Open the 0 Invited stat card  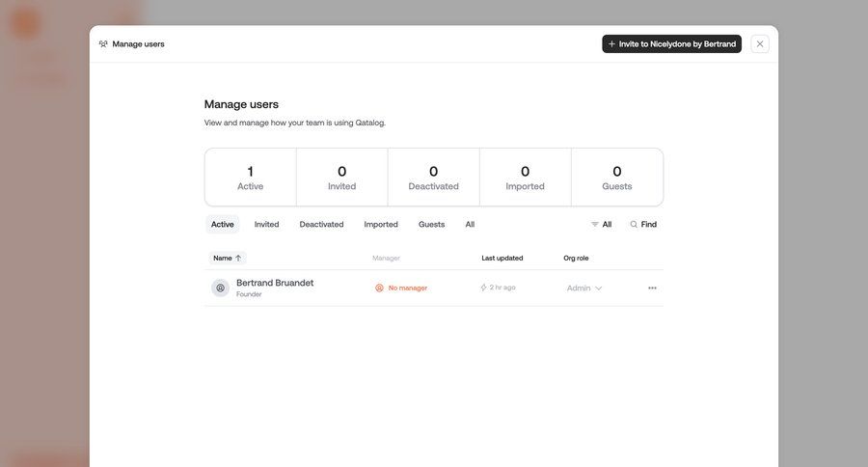tap(342, 178)
